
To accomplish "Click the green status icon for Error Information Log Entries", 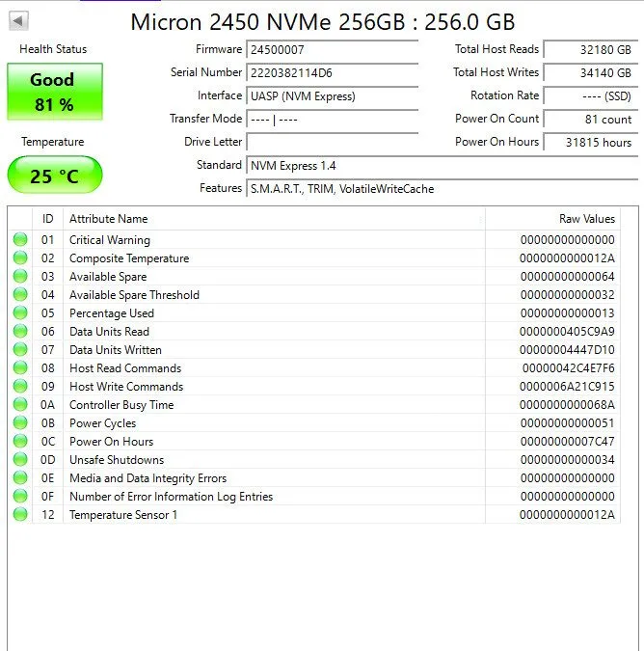I will 20,496.
